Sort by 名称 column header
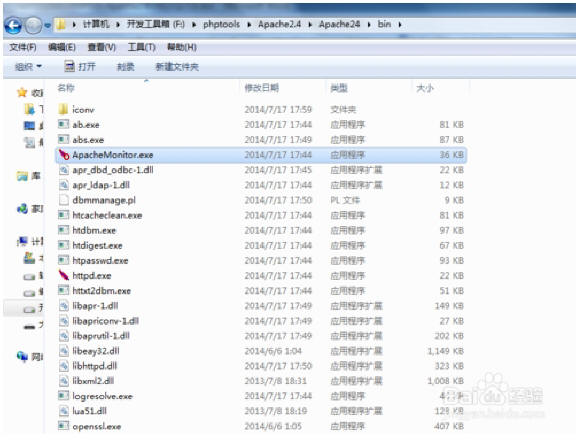576x447 pixels. pyautogui.click(x=66, y=88)
